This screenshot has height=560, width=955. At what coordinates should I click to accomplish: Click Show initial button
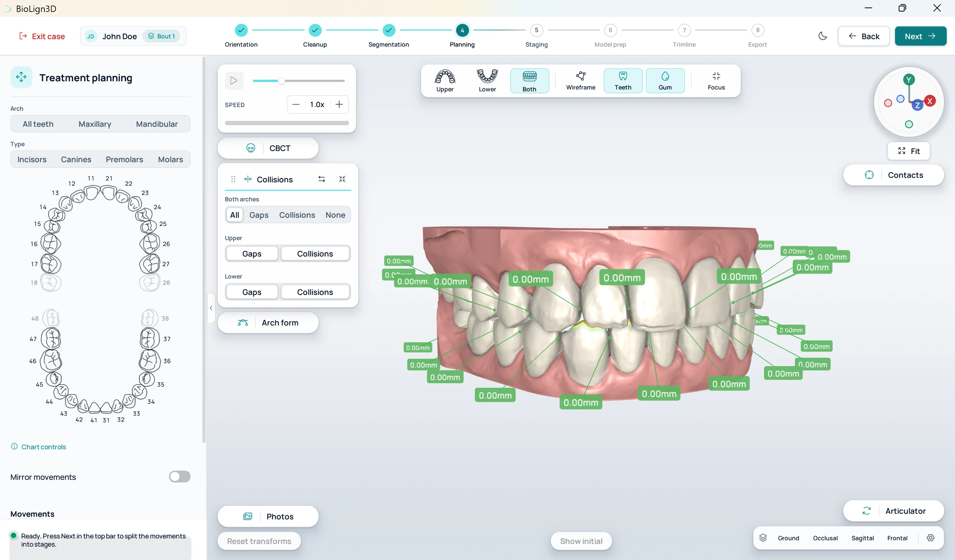[581, 541]
